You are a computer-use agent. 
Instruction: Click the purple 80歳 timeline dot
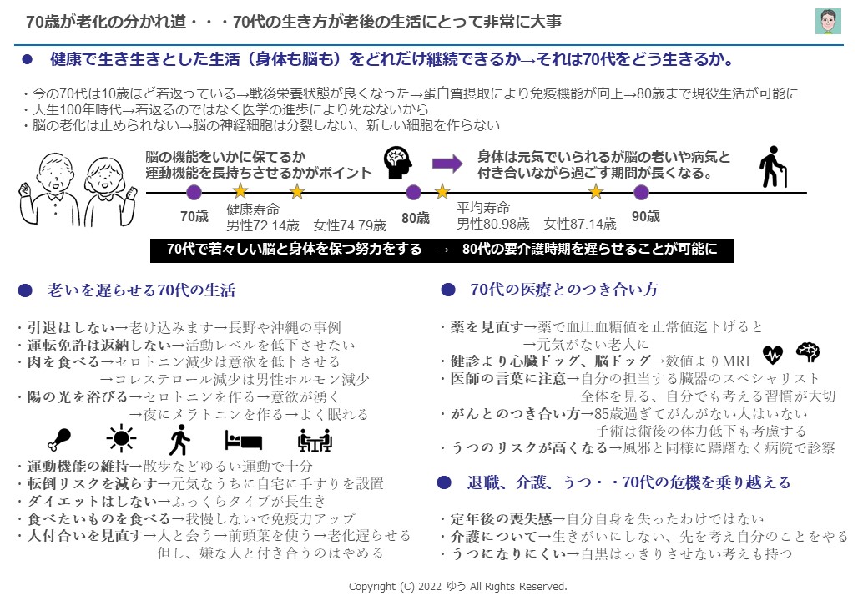coord(413,193)
